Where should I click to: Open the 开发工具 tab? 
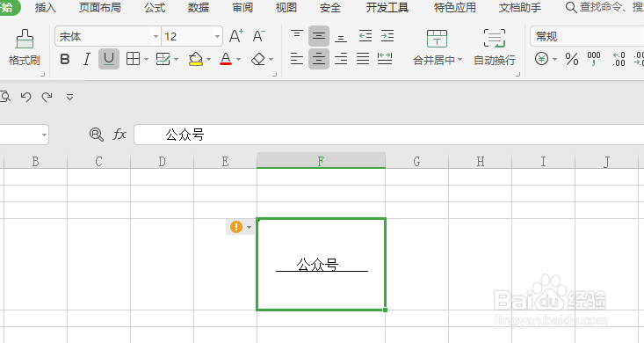(x=387, y=7)
